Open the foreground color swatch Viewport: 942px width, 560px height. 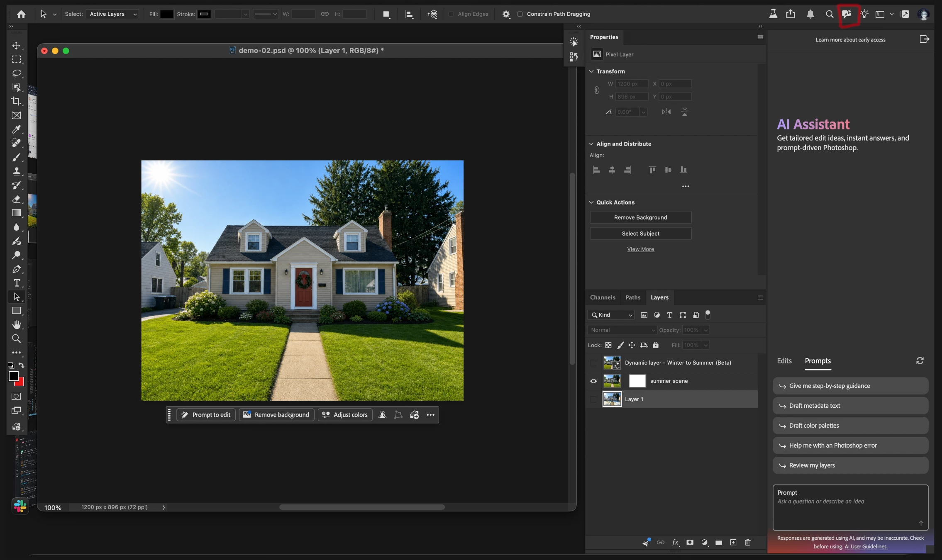coord(13,376)
